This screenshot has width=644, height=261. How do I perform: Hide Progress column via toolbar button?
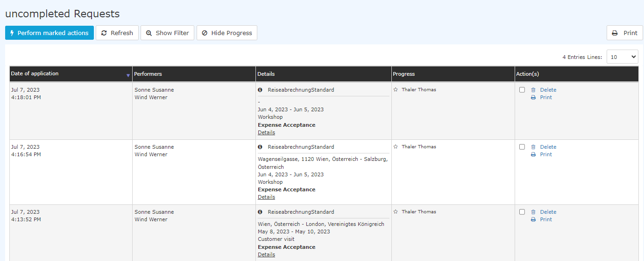(227, 33)
